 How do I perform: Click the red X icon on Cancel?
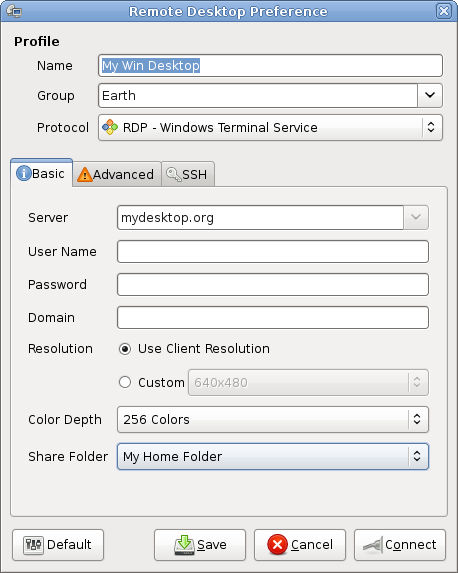point(278,544)
